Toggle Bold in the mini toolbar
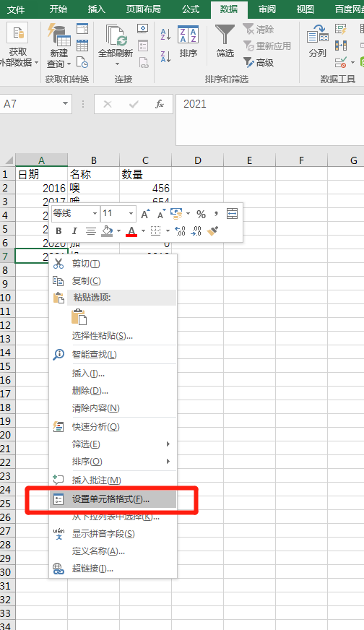The height and width of the screenshot is (630, 364). click(x=58, y=230)
